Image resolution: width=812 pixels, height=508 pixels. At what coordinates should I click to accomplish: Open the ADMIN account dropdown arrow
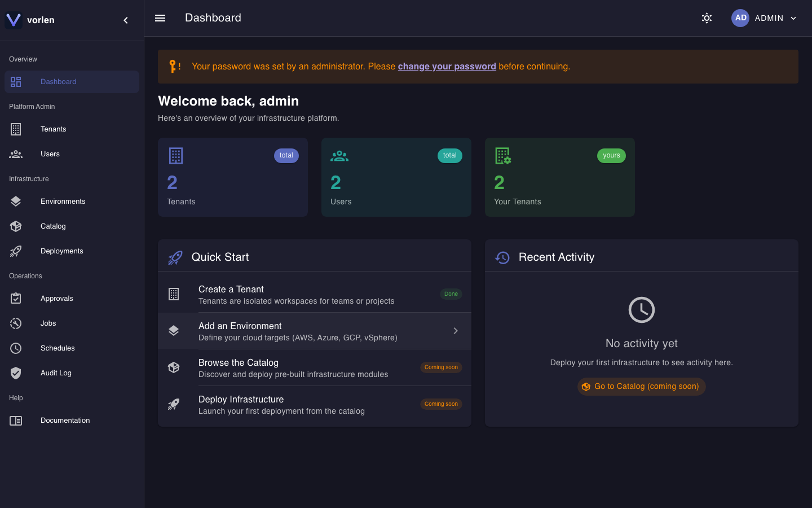793,18
